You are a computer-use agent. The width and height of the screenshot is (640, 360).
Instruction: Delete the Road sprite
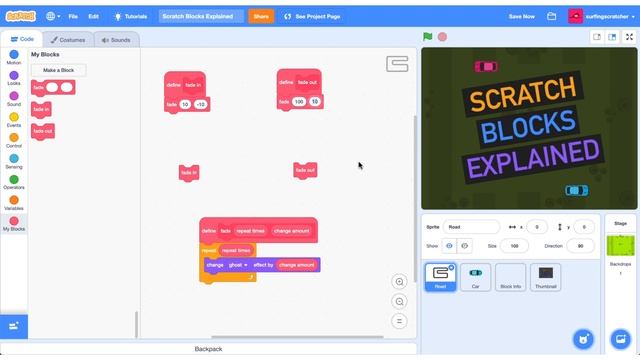pos(451,268)
